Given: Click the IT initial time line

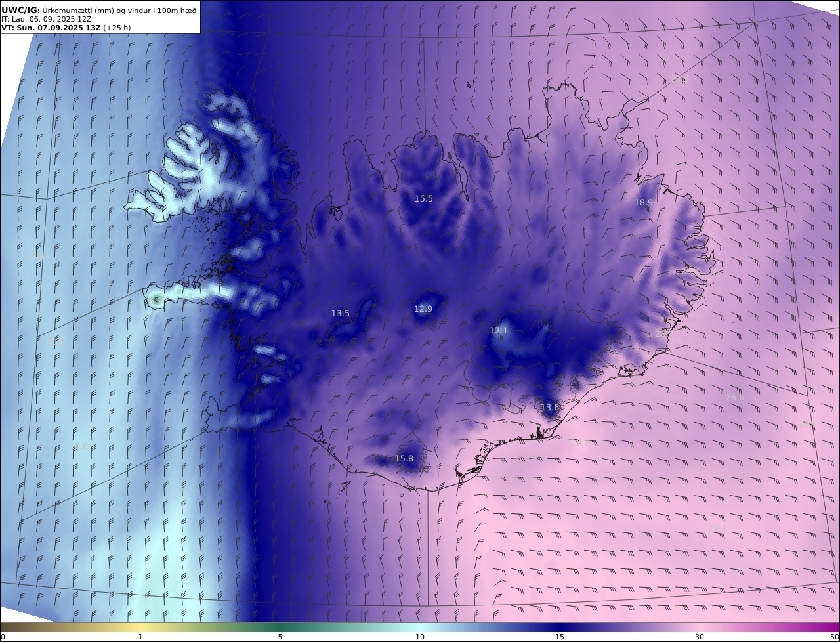Looking at the screenshot, I should point(46,19).
